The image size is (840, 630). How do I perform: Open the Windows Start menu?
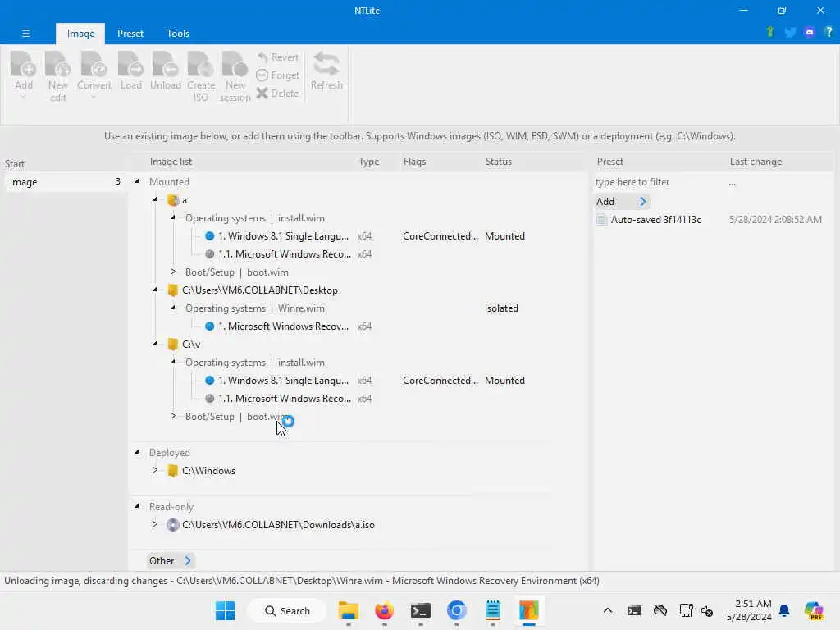[225, 610]
